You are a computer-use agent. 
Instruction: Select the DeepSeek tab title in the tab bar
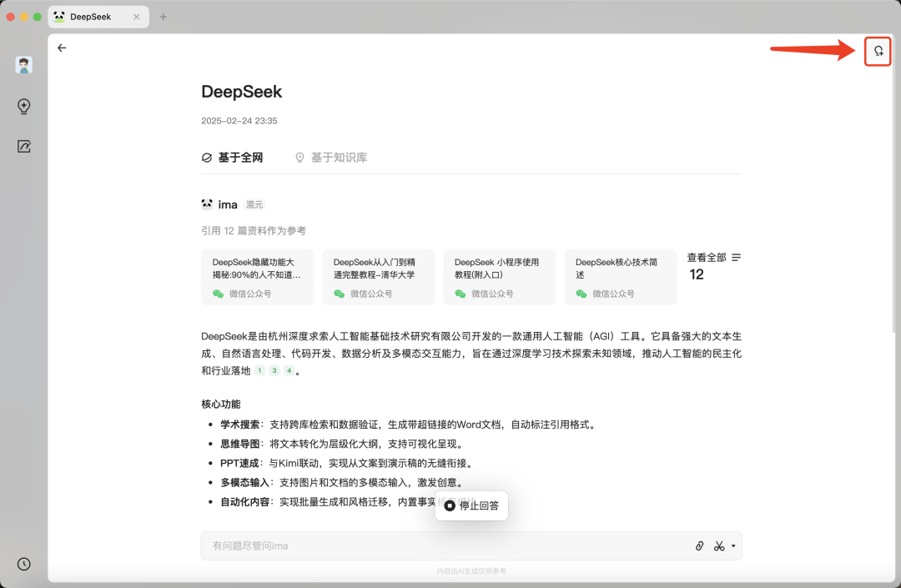coord(90,17)
